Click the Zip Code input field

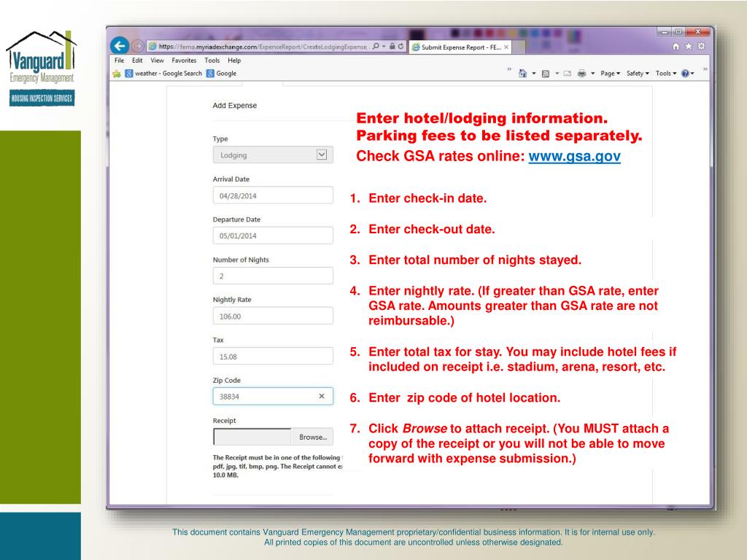tap(273, 396)
